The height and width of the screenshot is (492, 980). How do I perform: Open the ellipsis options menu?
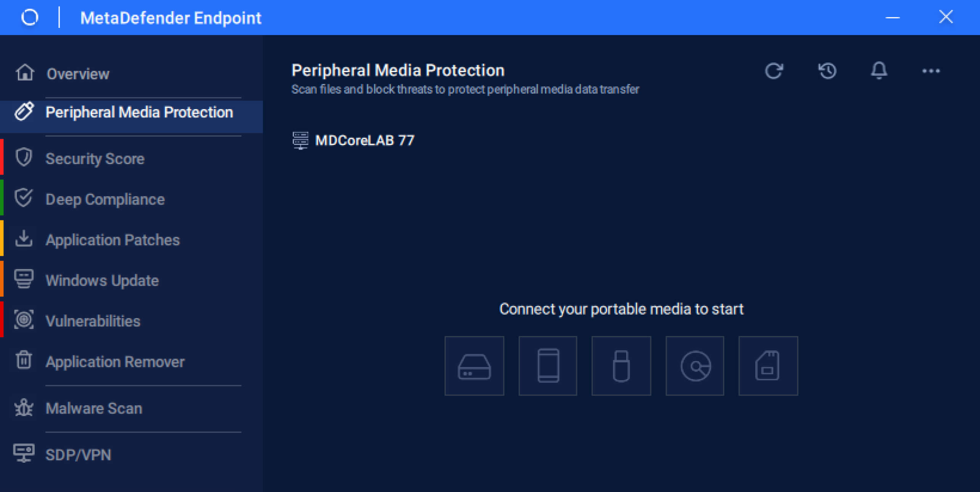(x=931, y=71)
